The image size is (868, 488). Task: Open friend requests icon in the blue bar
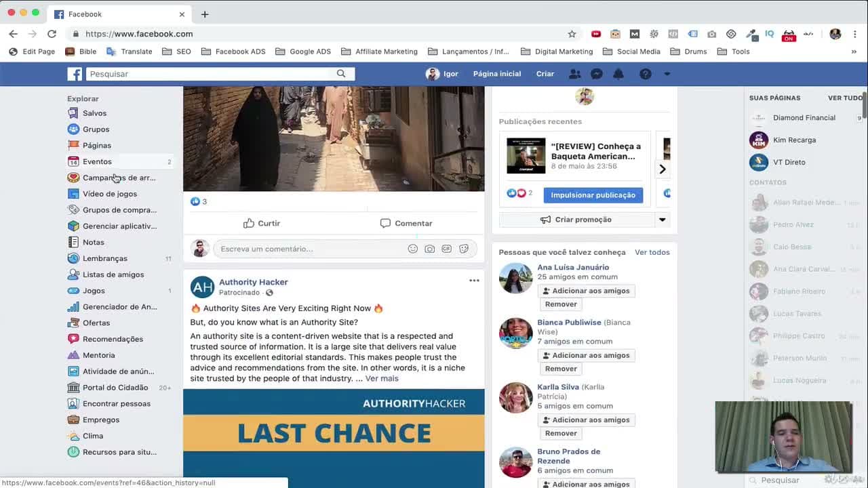[x=575, y=74]
